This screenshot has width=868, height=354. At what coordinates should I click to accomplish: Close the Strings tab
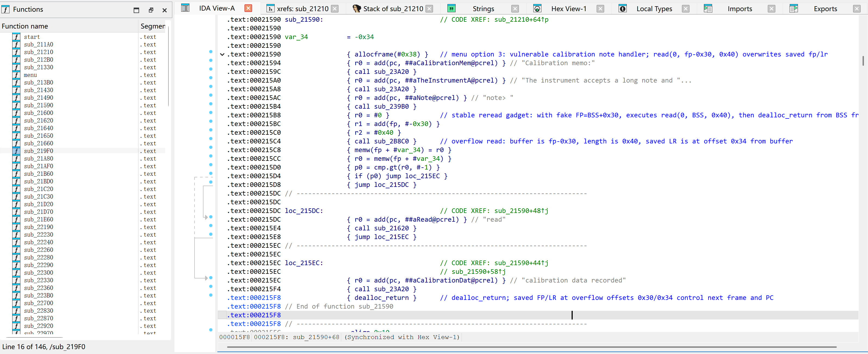[515, 9]
